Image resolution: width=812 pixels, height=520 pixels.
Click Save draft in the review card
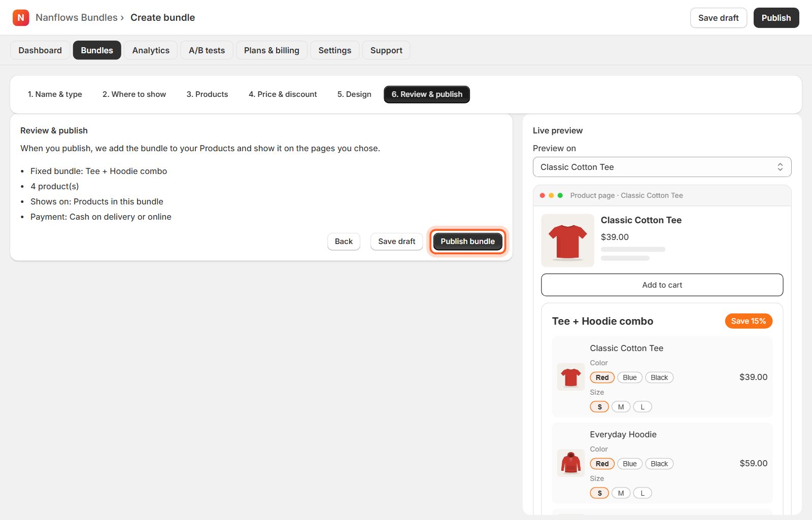pyautogui.click(x=397, y=241)
